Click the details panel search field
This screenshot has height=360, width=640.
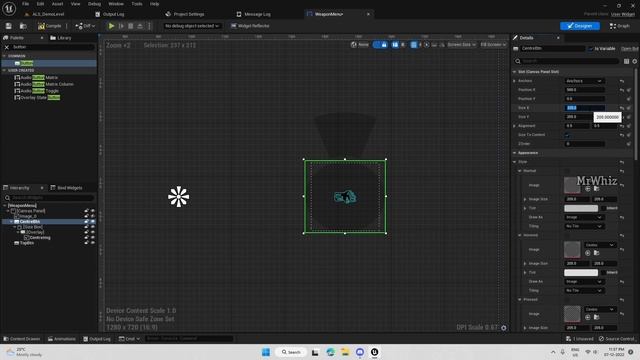(x=566, y=61)
